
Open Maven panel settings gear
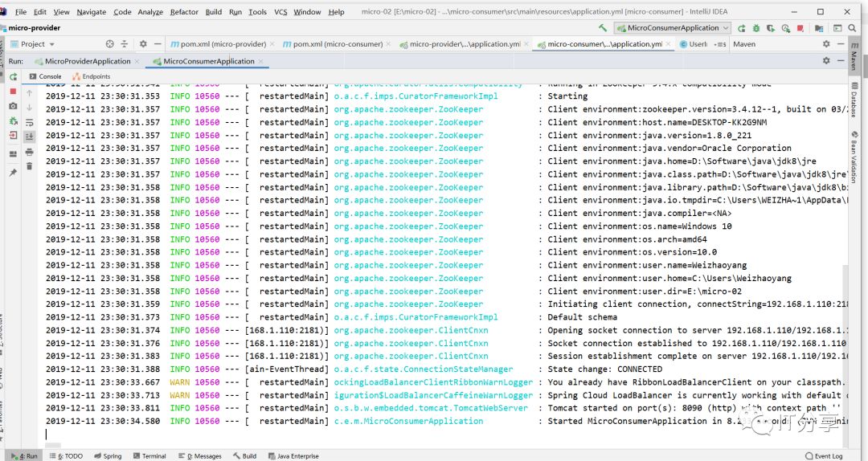coord(826,43)
